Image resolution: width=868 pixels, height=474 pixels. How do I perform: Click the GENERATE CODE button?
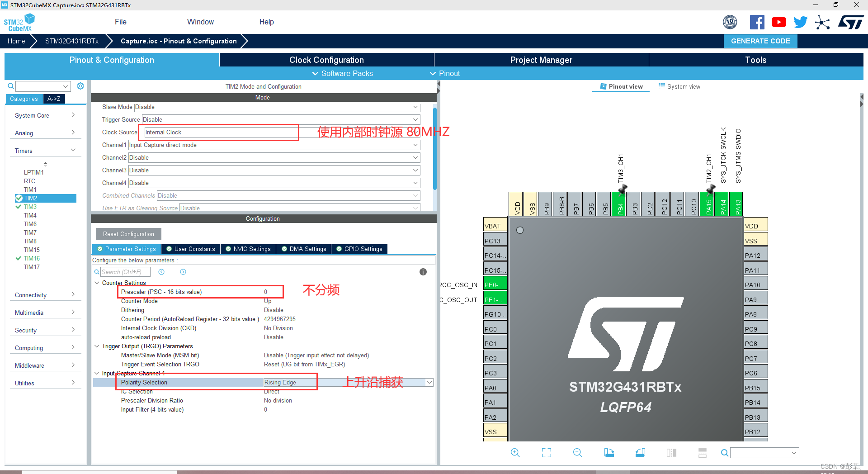pyautogui.click(x=760, y=41)
